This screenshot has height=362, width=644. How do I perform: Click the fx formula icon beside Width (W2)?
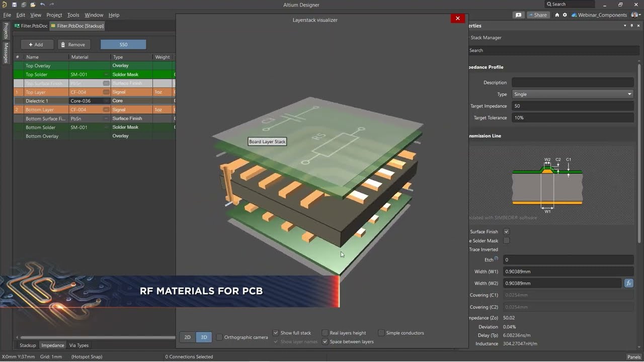point(628,283)
